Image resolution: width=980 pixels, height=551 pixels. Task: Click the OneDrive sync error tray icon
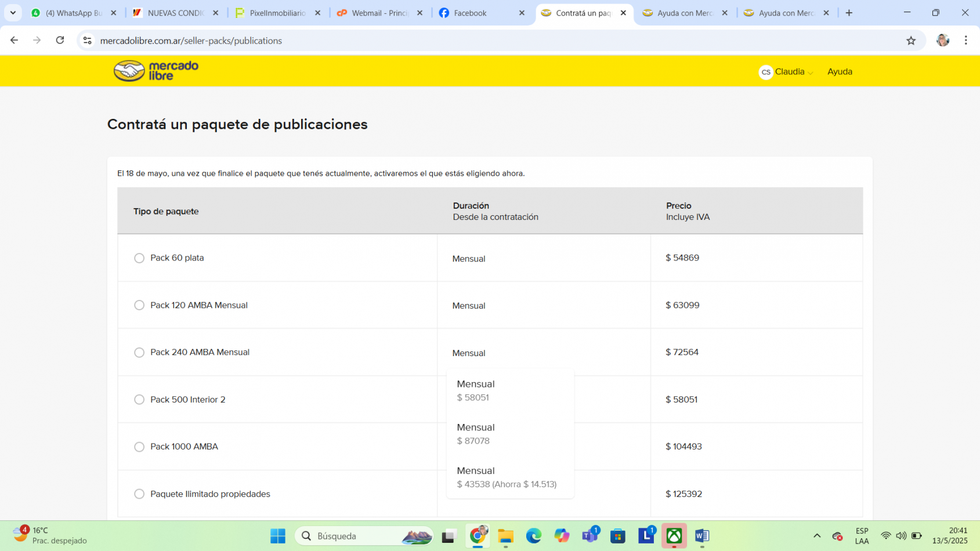tap(837, 536)
